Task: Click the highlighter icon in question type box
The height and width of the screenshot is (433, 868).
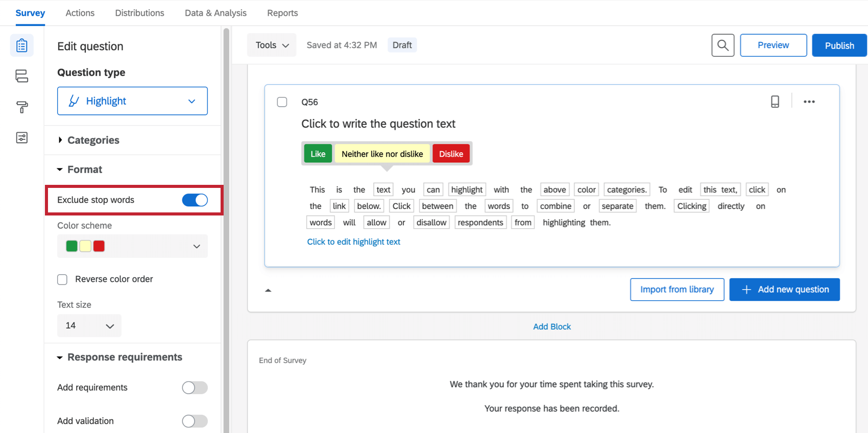Action: pyautogui.click(x=74, y=101)
